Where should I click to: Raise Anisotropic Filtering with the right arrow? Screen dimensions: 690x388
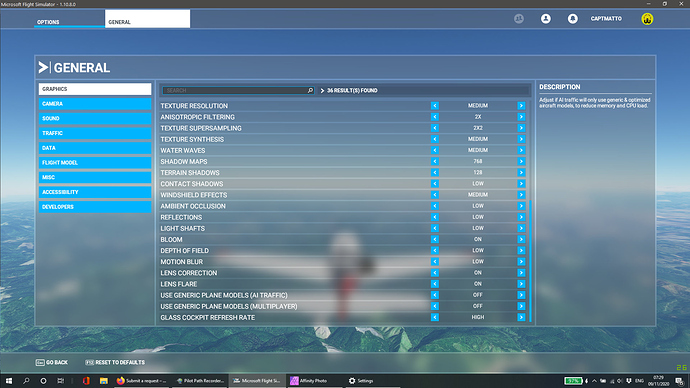[521, 117]
